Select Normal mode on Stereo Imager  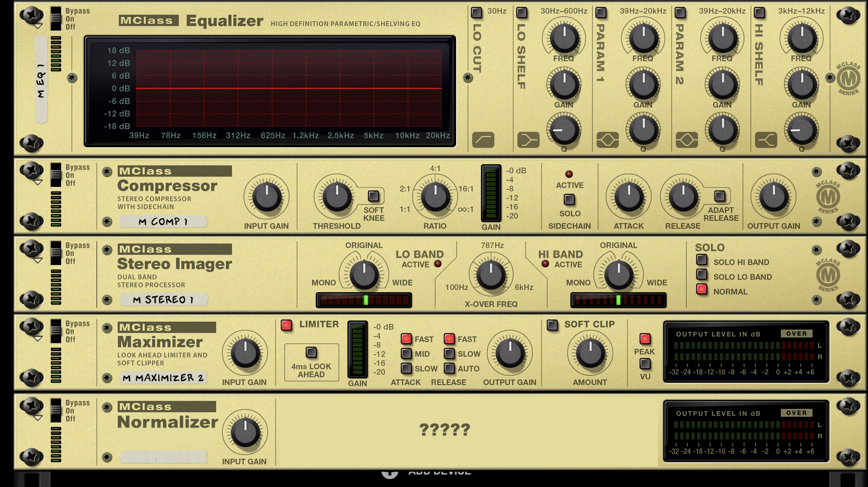point(702,289)
